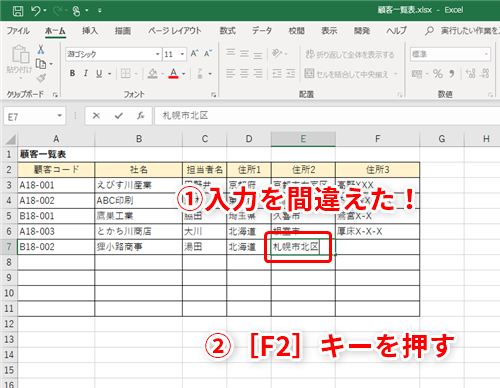Viewport: 500px width, 388px height.
Task: Click the Increase Decimal icon
Action: (x=470, y=74)
